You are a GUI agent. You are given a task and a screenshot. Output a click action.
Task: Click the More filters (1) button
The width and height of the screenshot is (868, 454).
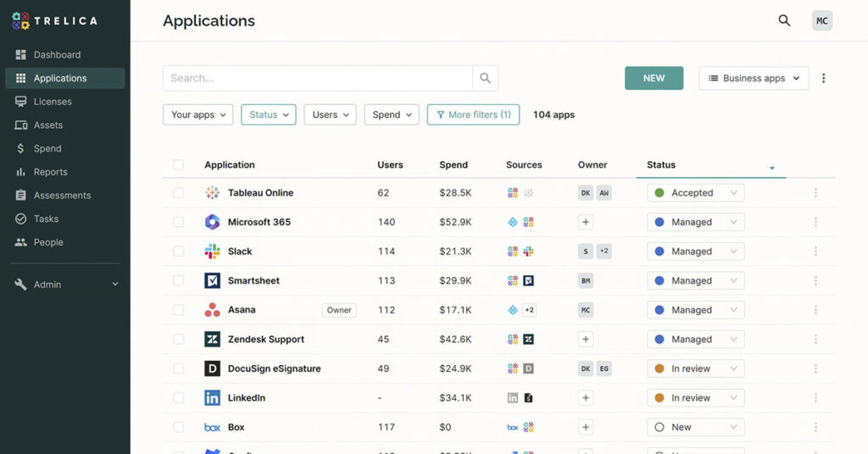tap(473, 115)
